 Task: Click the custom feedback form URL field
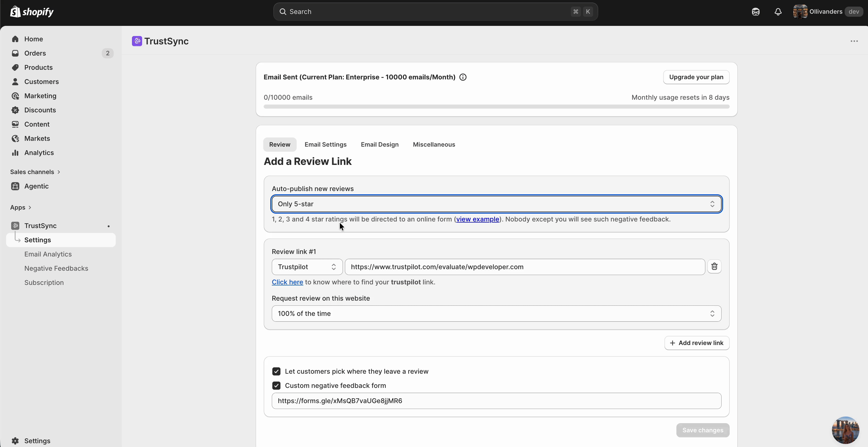[496, 401]
